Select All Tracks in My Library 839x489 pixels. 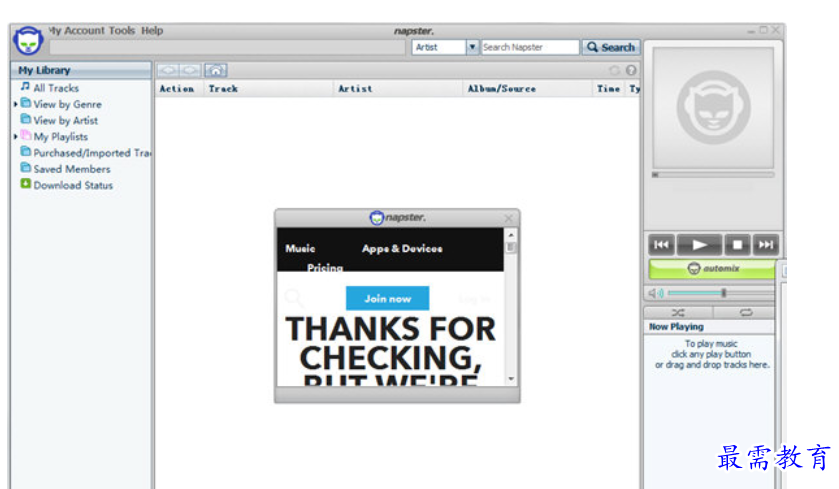click(56, 88)
